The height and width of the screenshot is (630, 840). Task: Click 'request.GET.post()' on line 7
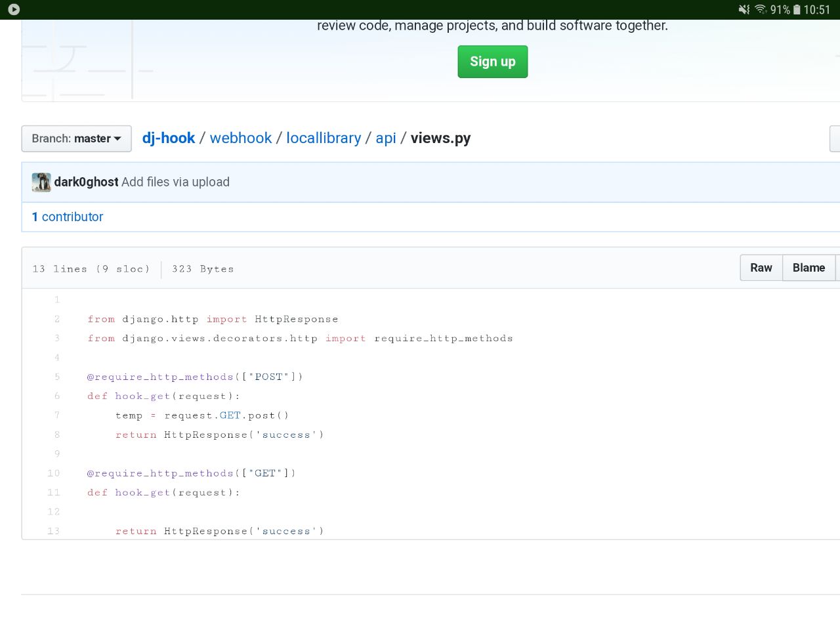[227, 415]
